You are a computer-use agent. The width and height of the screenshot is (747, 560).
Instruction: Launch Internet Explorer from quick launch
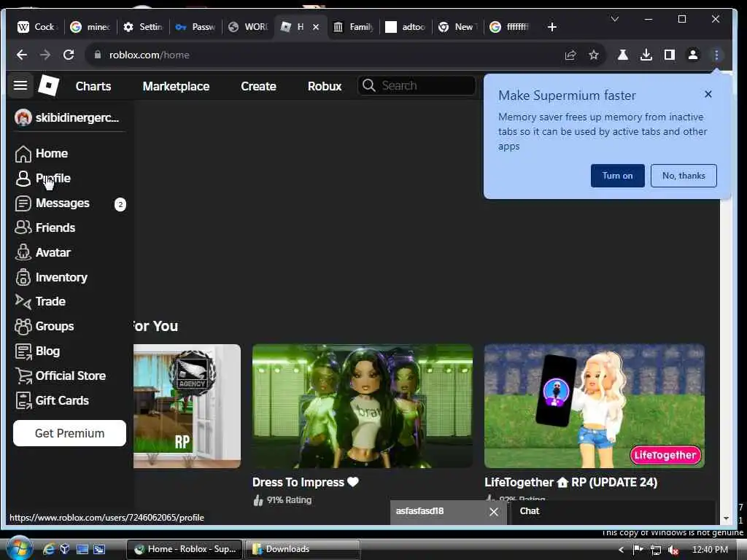[x=49, y=550]
